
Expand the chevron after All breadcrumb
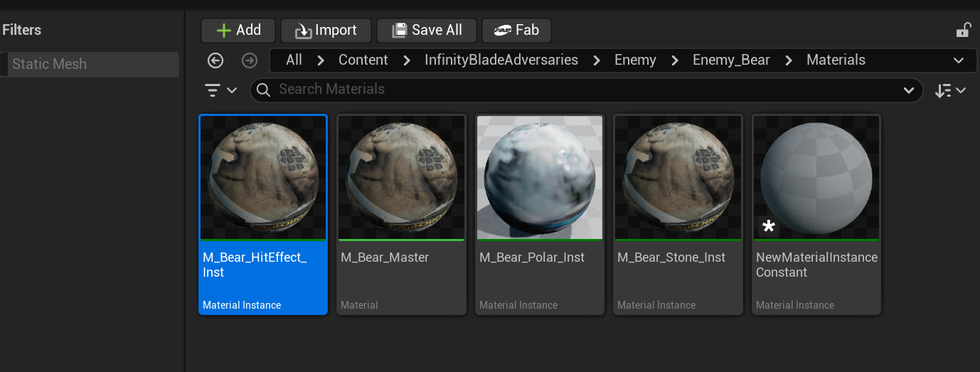321,60
